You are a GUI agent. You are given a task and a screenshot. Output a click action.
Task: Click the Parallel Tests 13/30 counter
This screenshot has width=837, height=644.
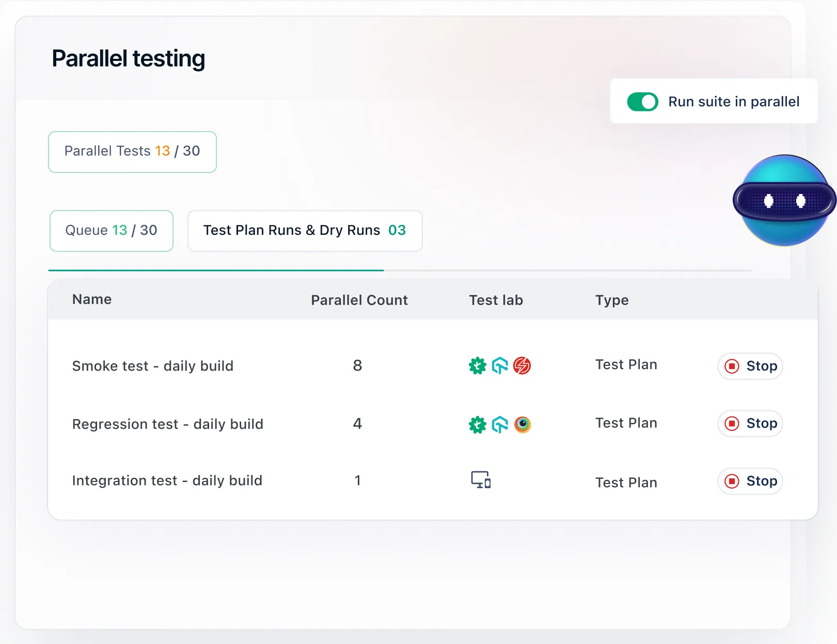click(132, 151)
